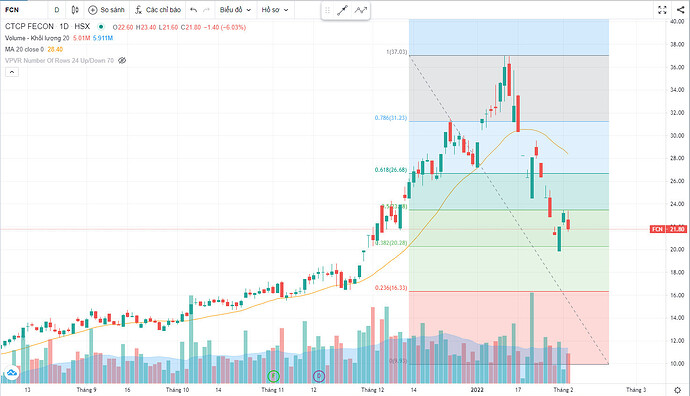Select the trend line drawing tool
Viewport: 690px width, 396px height.
pyautogui.click(x=342, y=10)
